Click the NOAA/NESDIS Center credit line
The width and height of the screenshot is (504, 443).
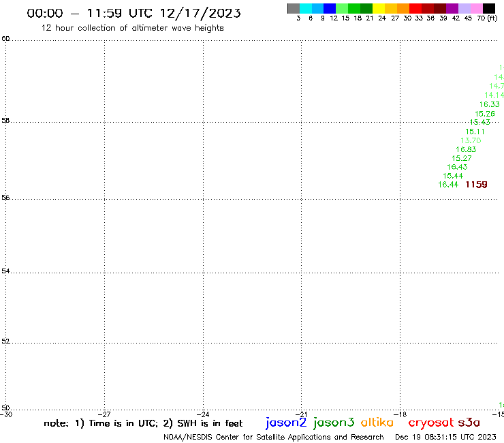click(x=274, y=437)
